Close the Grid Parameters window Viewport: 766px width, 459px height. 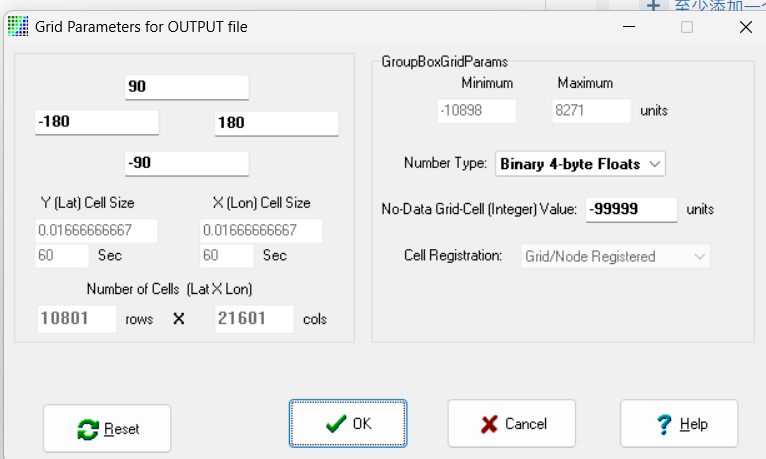click(x=745, y=27)
